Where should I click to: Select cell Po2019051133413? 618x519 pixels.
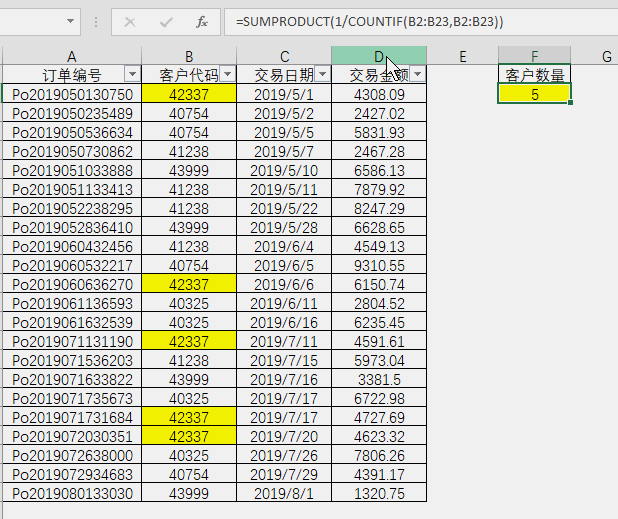(72, 190)
